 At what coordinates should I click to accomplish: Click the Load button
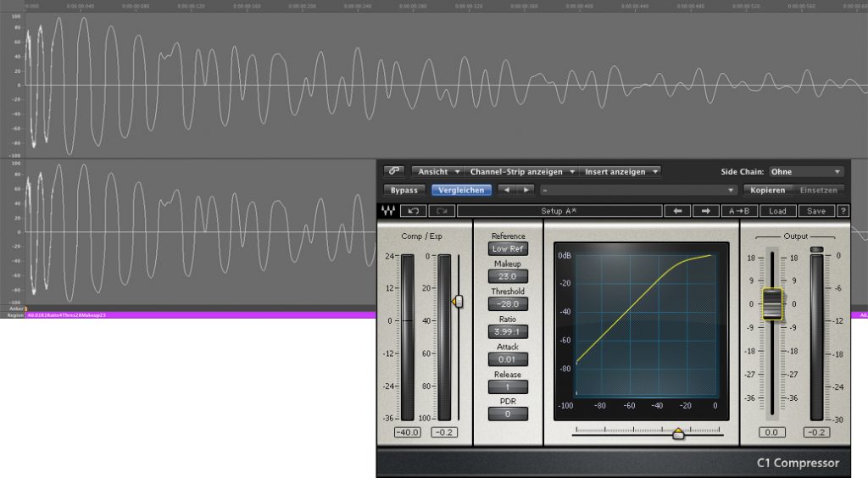(x=777, y=211)
